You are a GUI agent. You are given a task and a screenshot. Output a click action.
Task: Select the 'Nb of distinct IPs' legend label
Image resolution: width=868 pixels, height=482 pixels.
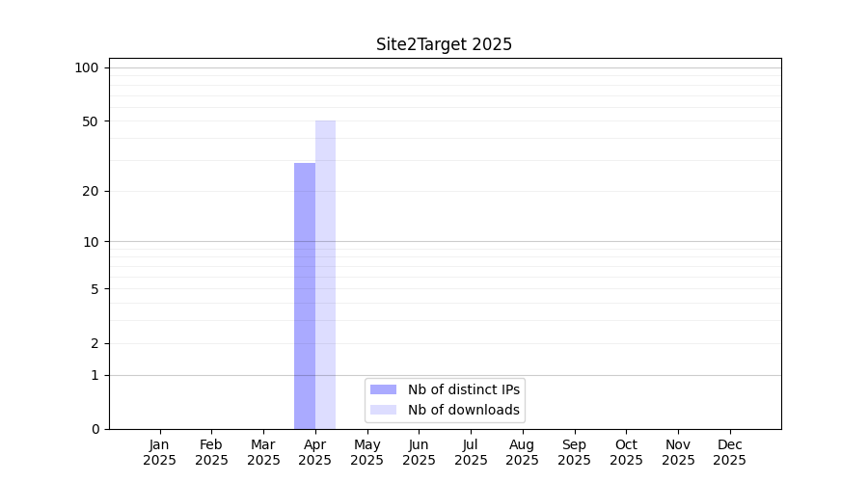click(x=463, y=389)
